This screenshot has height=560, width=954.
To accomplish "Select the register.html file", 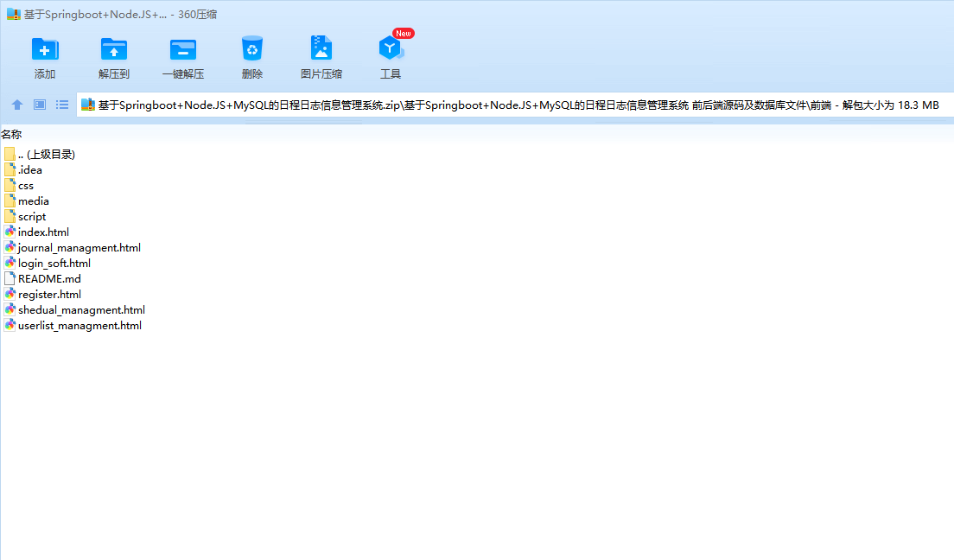I will (42, 294).
